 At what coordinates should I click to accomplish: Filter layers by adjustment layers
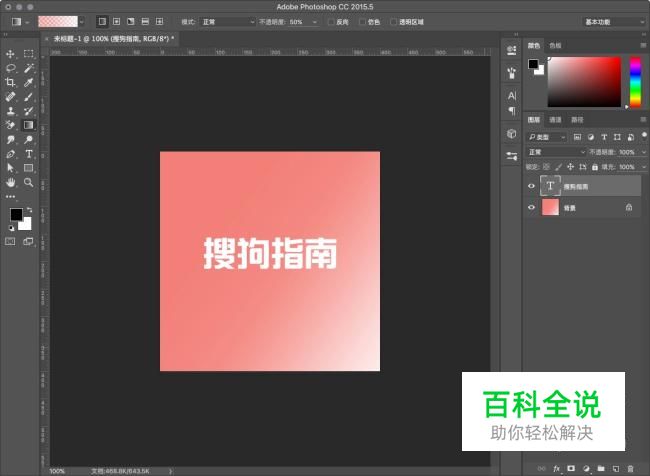point(591,137)
